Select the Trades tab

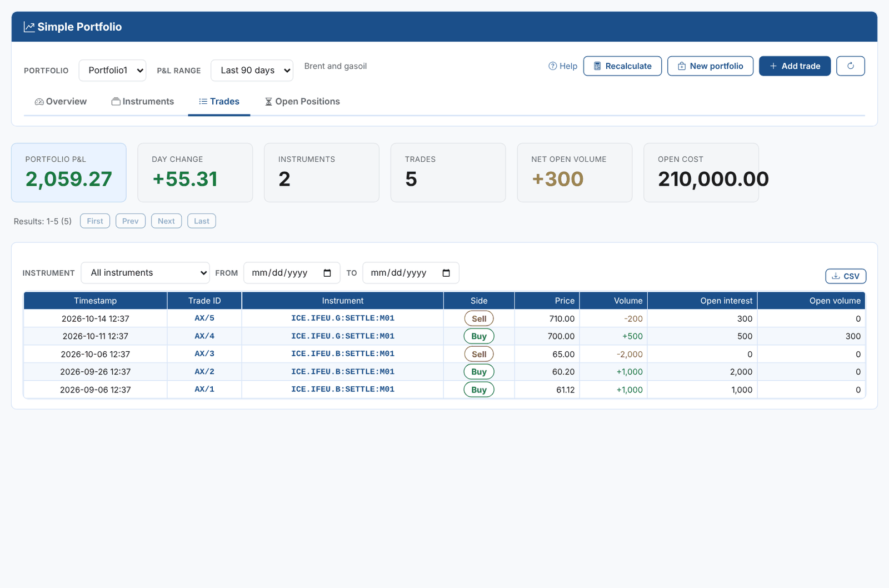(x=219, y=102)
